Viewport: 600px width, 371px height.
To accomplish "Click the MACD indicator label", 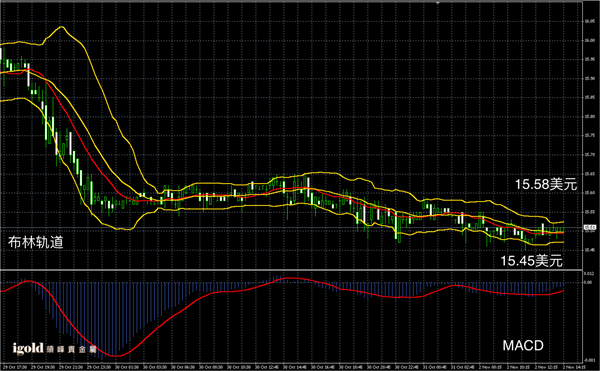I will pos(523,346).
